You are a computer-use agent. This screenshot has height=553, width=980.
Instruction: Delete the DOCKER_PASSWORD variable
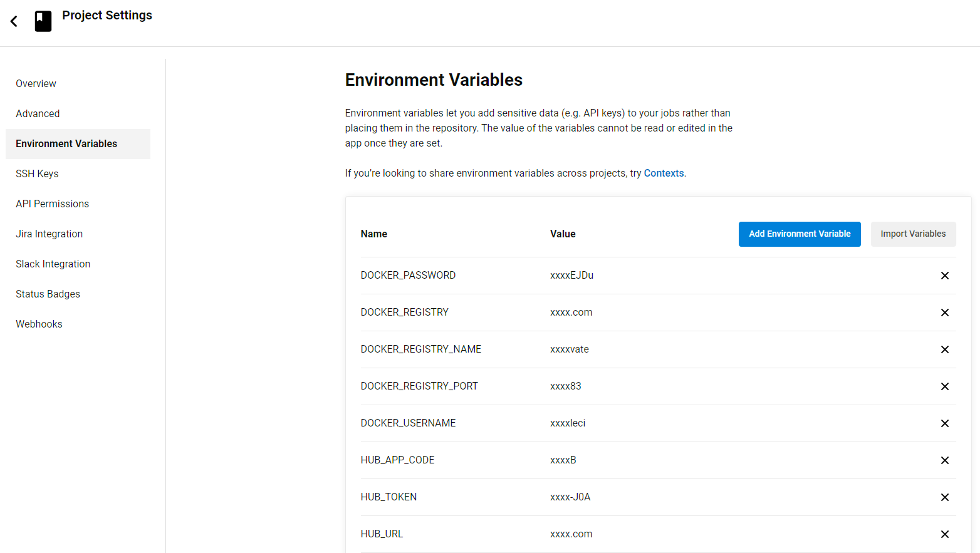point(944,276)
